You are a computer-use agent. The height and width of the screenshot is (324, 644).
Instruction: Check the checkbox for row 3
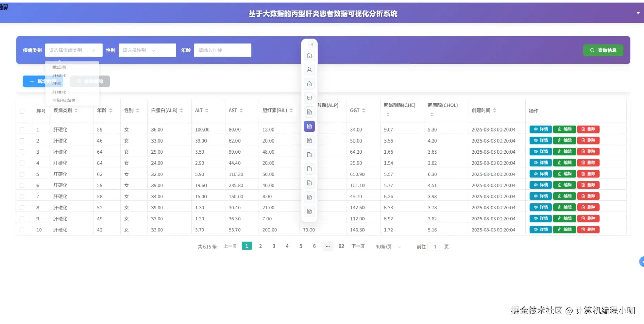[x=22, y=152]
